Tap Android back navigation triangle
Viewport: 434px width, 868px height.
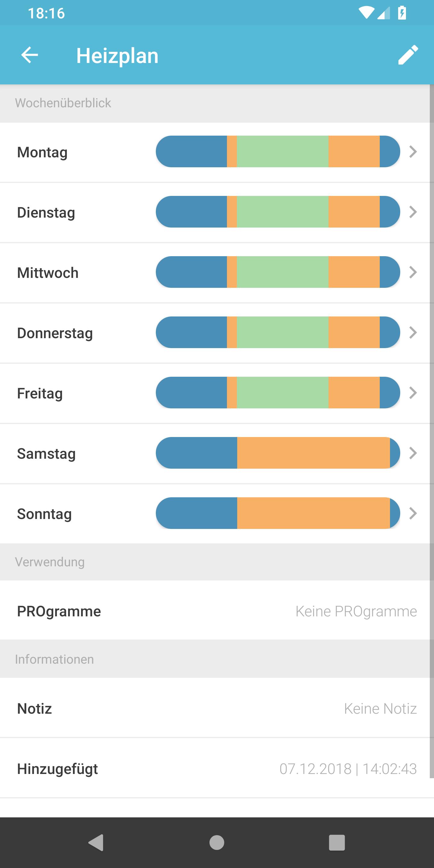[x=96, y=842]
